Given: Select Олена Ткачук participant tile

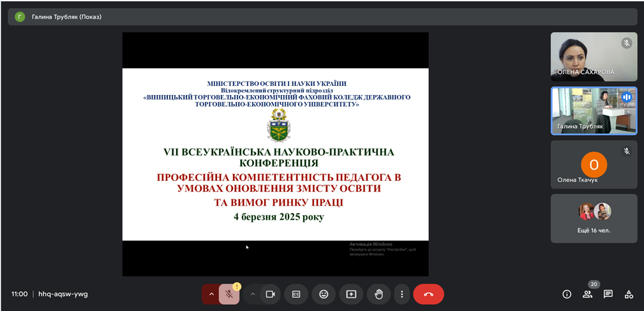Looking at the screenshot, I should 594,164.
